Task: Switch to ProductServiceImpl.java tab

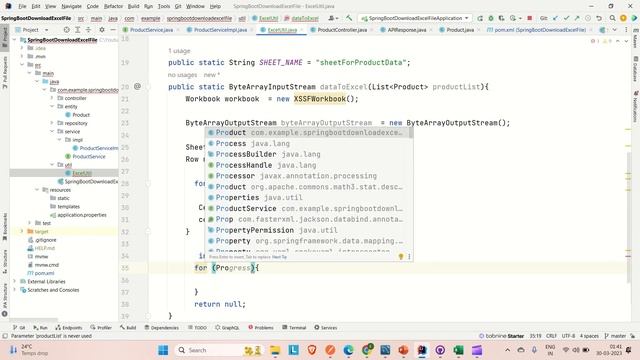Action: (x=217, y=30)
